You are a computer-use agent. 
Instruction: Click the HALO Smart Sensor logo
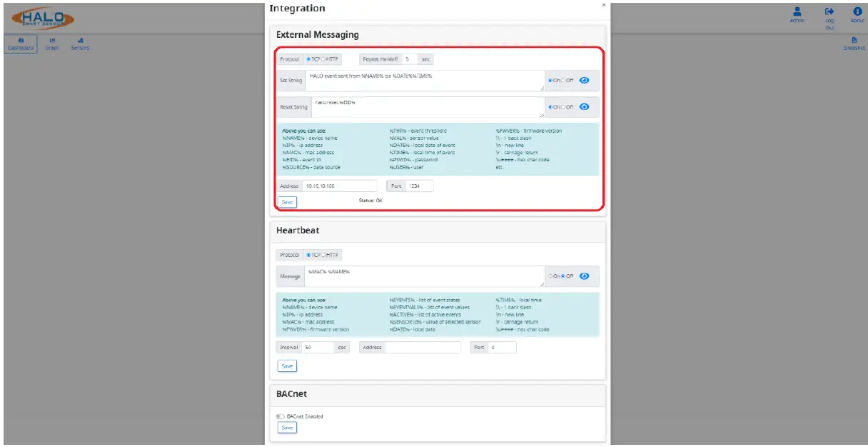(x=44, y=19)
